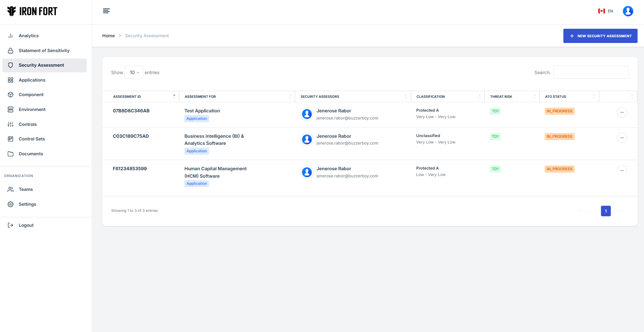This screenshot has height=332, width=644.
Task: Open Analytics from the sidebar
Action: (x=28, y=36)
